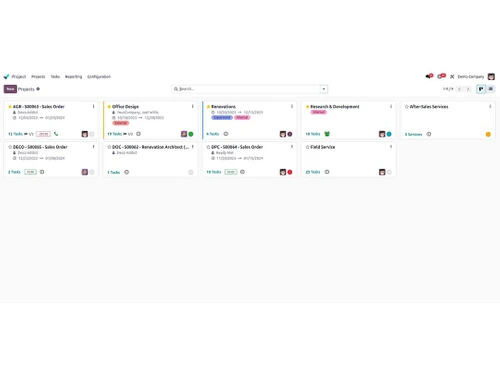Screen dimensions: 500x375
Task: Click the record pager counter
Action: [448, 89]
